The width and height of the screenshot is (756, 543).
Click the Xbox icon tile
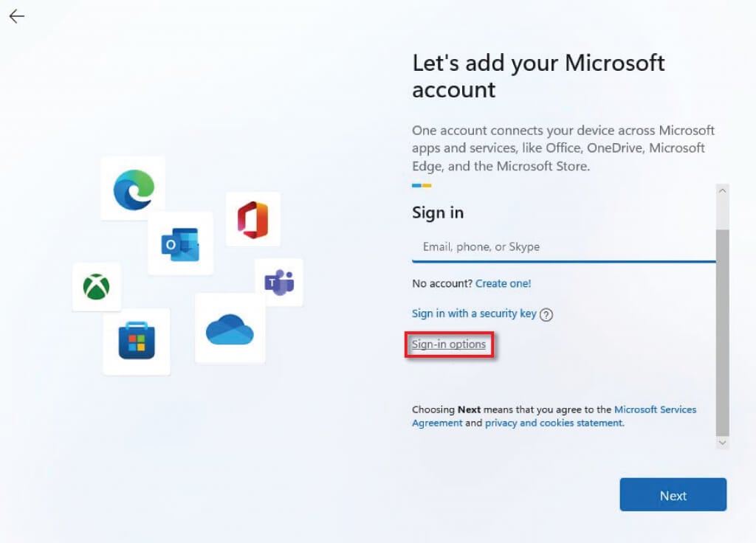[x=96, y=286]
